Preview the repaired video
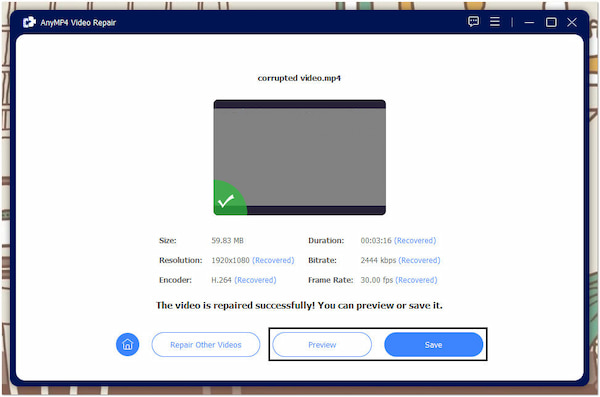 (322, 345)
